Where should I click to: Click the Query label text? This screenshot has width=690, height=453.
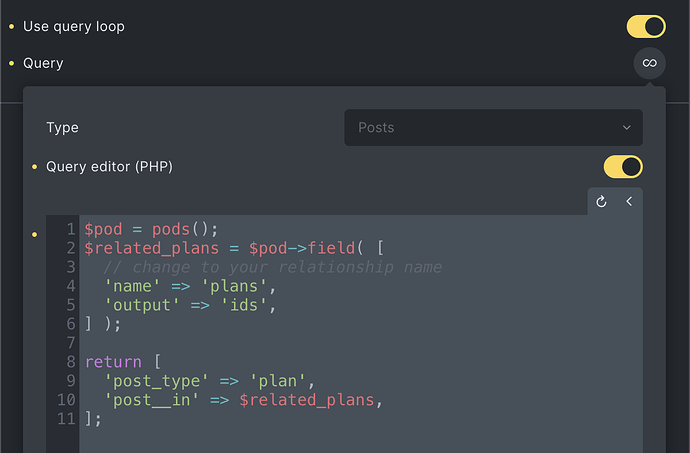43,63
